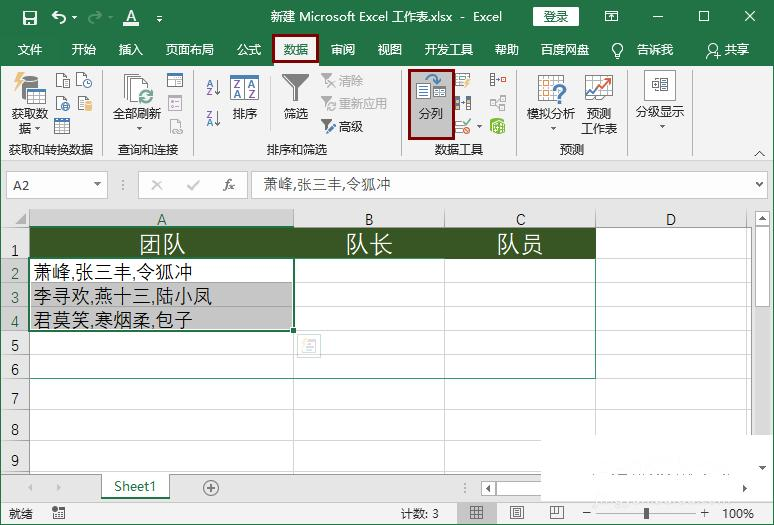This screenshot has width=774, height=525.
Task: Switch to Page Layout view in the status bar
Action: 517,513
